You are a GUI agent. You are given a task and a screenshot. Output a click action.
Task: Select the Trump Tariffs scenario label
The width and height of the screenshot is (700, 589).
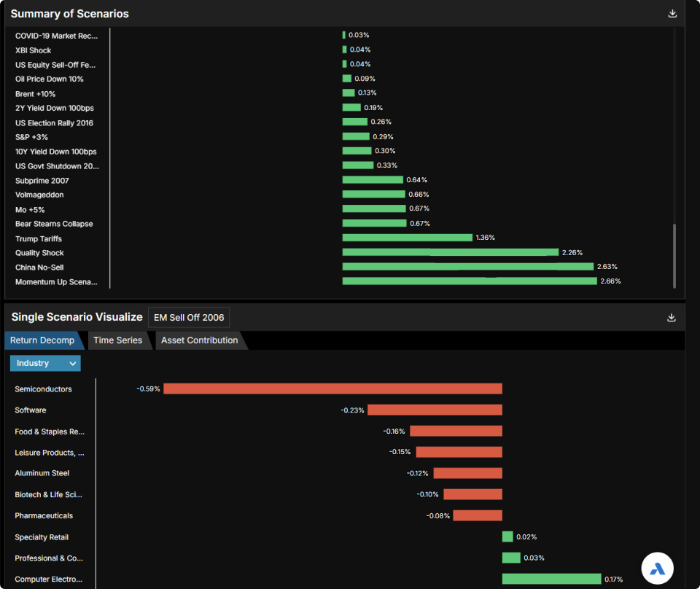[x=39, y=238]
